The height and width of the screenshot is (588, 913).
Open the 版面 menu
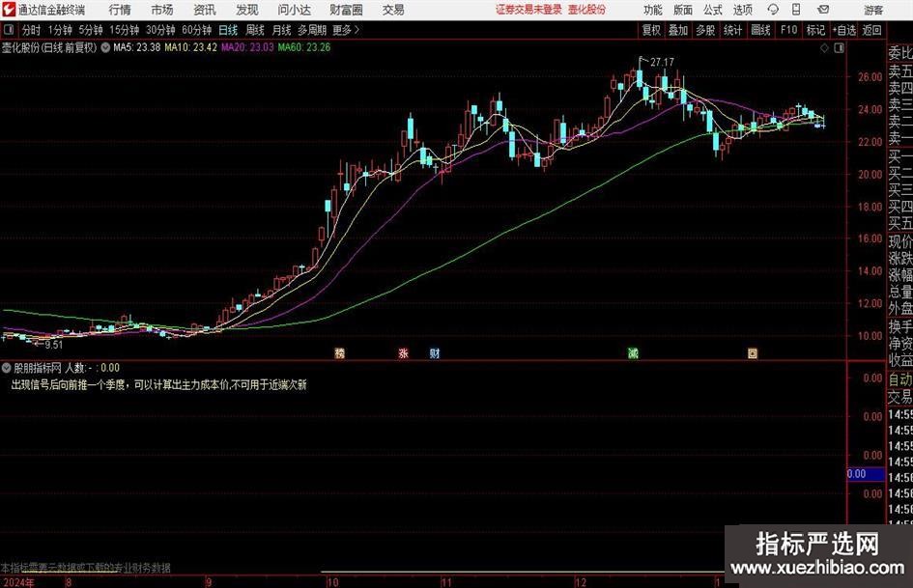[682, 10]
